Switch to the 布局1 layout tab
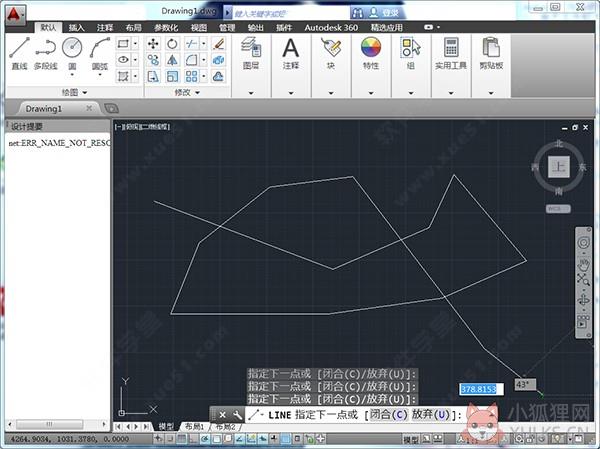 click(194, 426)
